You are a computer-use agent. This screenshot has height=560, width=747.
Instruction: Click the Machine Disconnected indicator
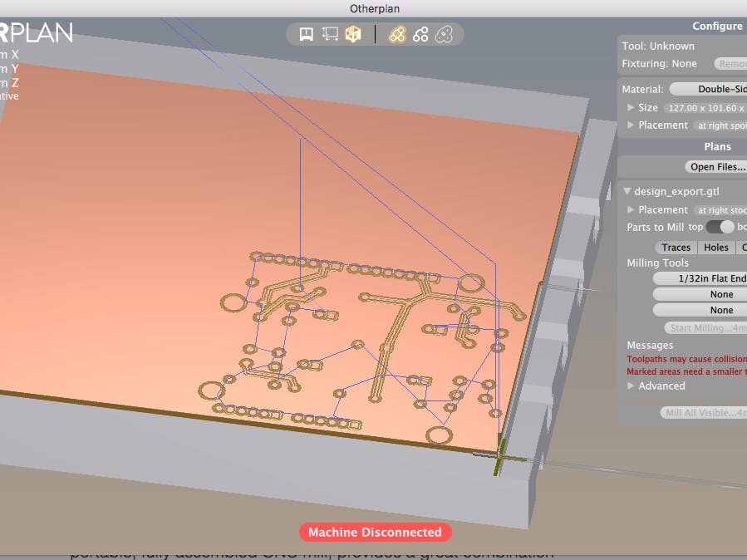(374, 532)
